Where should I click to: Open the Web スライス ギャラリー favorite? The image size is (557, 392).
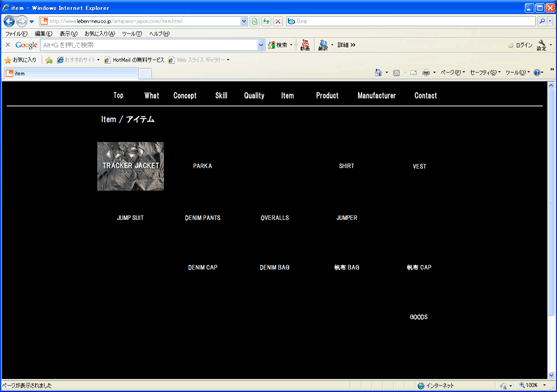tap(199, 60)
